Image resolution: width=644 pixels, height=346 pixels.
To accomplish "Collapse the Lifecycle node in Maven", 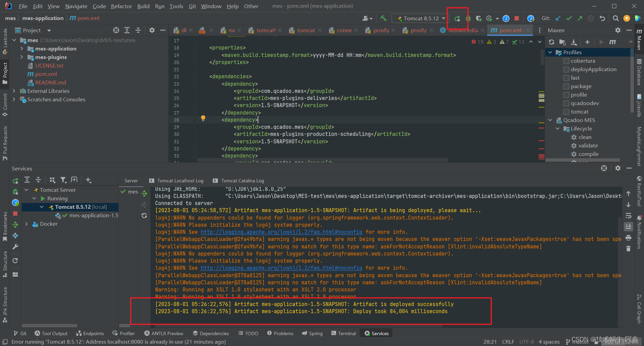I will (558, 128).
